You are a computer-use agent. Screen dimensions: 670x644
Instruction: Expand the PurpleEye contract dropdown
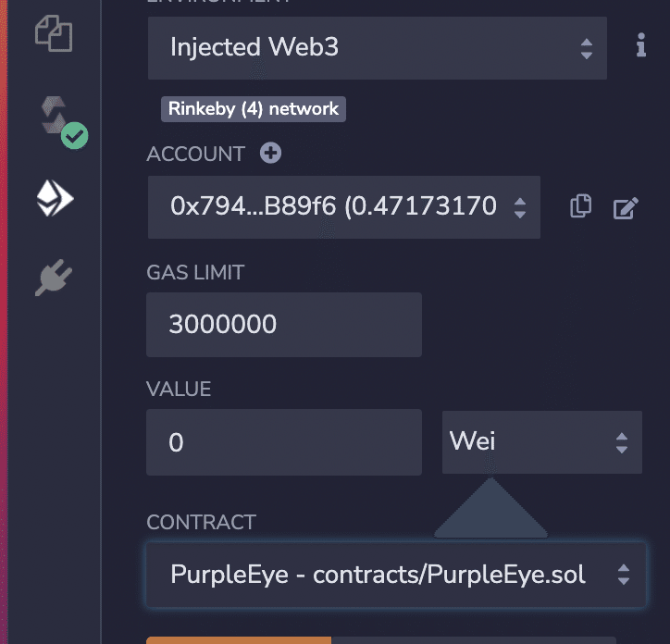coord(395,575)
